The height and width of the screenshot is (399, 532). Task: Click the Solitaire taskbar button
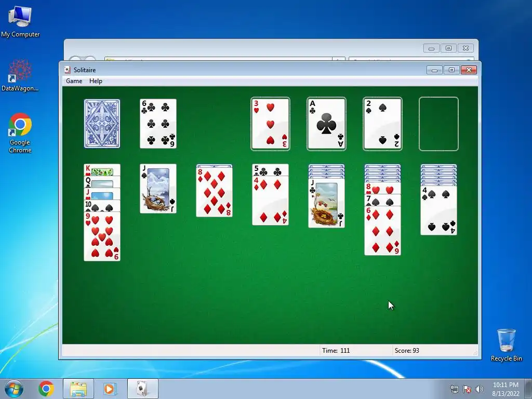point(143,389)
